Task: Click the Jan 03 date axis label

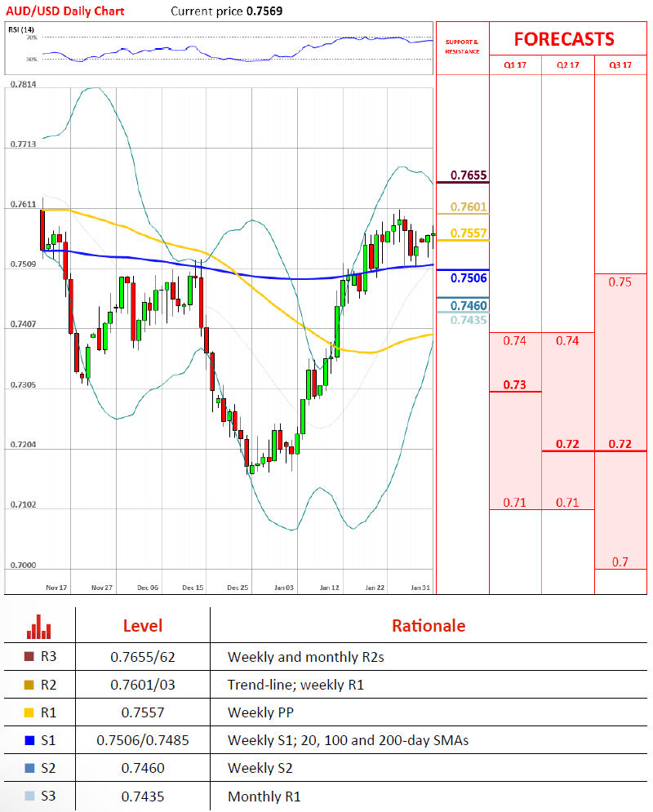Action: 284,588
